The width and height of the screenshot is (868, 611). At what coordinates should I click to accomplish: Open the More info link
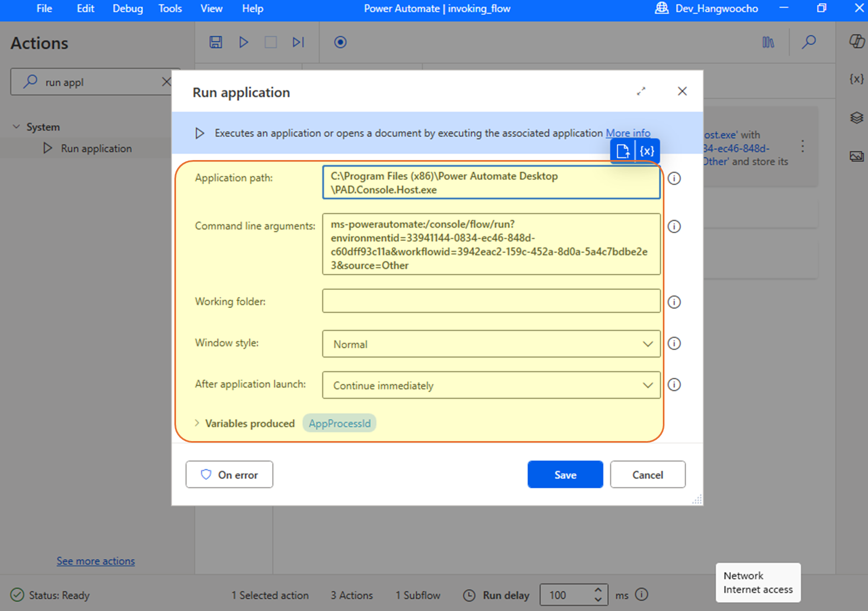[628, 133]
